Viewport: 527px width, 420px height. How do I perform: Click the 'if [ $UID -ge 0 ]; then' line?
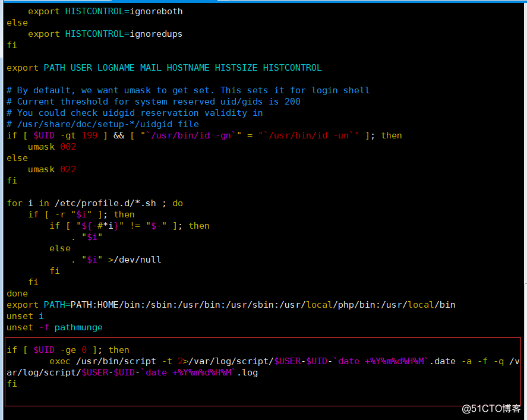pyautogui.click(x=68, y=350)
